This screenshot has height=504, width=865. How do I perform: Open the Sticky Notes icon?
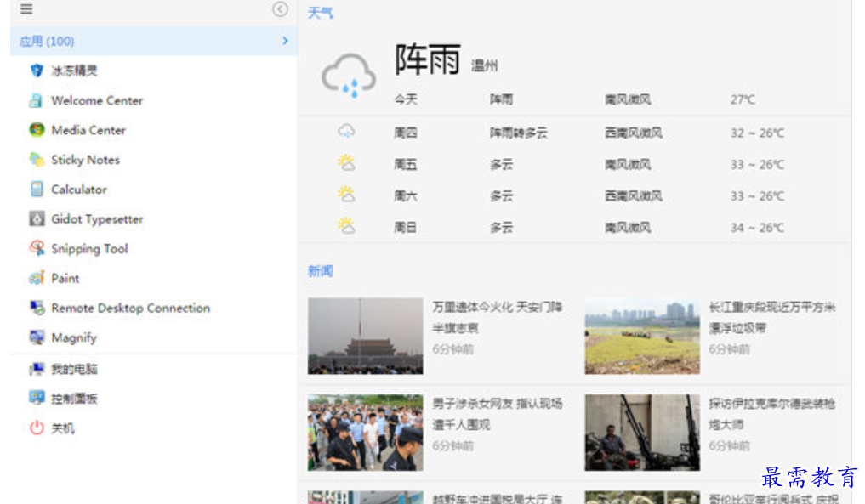(x=37, y=160)
